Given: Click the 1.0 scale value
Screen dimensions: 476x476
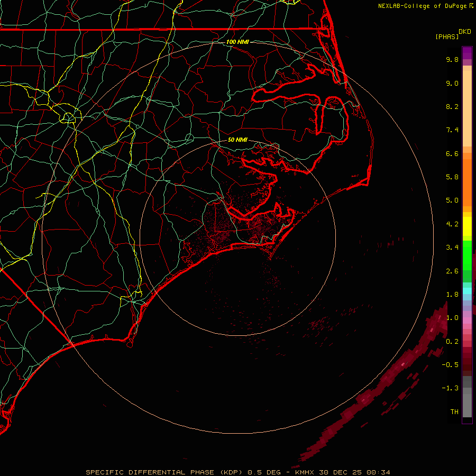Looking at the screenshot, I should click(x=452, y=318).
